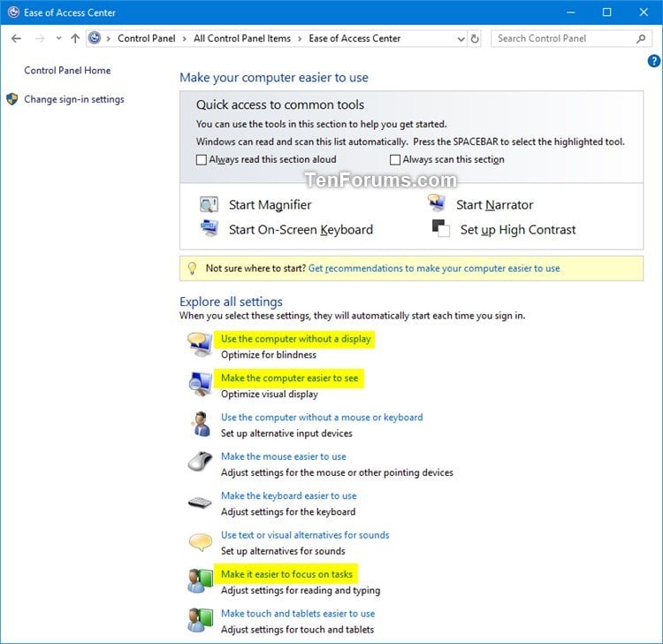The image size is (663, 644).
Task: Open 'Make touch and tablets easier to use'
Action: pos(298,614)
